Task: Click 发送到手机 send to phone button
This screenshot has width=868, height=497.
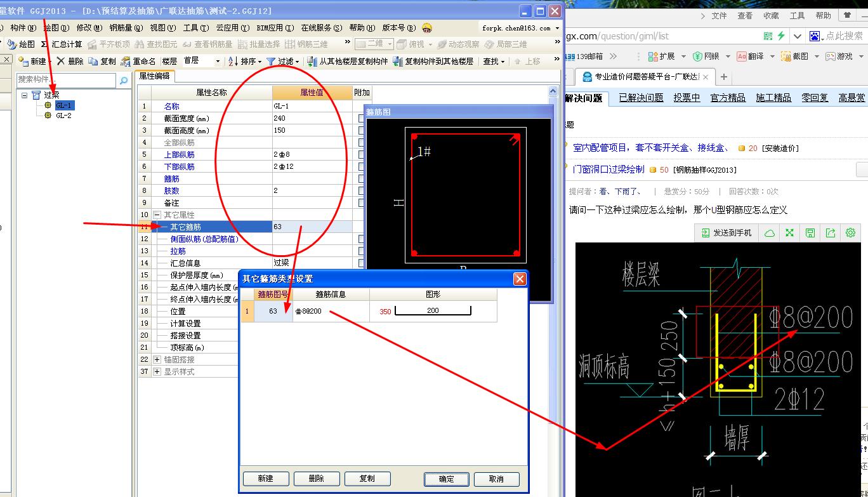Action: (726, 233)
